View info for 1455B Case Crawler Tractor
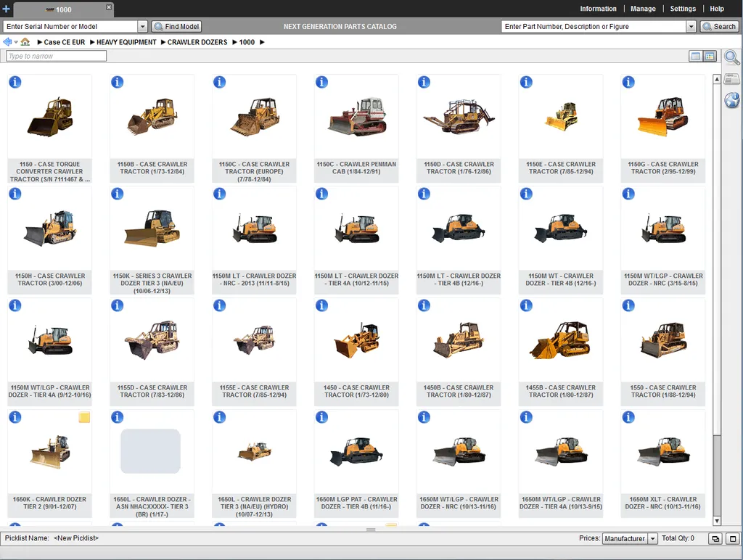Image resolution: width=743 pixels, height=560 pixels. [527, 305]
